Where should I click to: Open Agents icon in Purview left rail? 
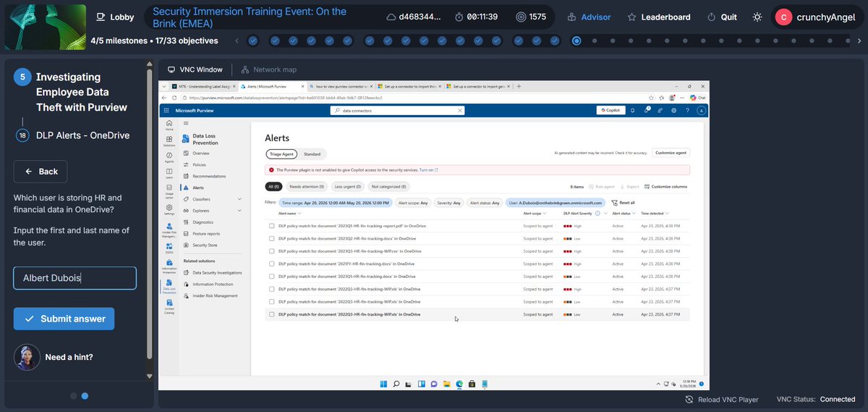click(x=169, y=157)
